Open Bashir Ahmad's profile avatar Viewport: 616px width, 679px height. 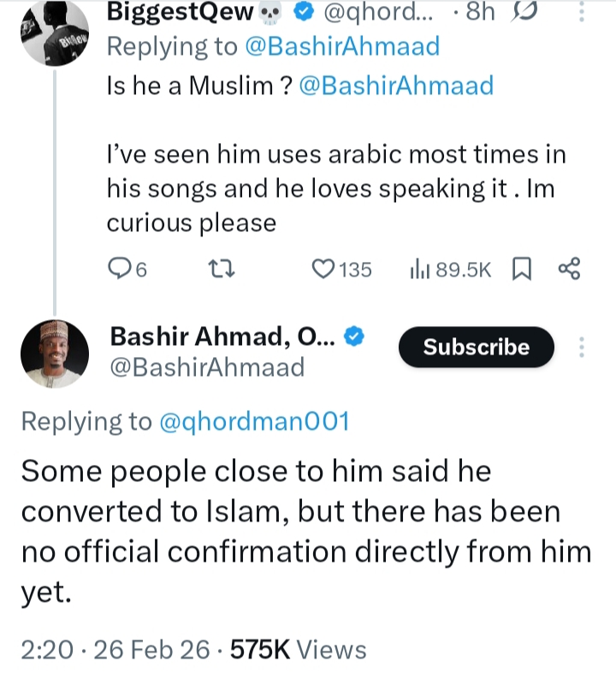click(56, 353)
